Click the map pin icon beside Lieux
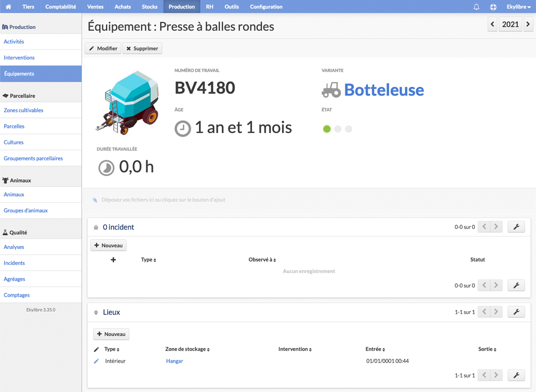Image resolution: width=536 pixels, height=392 pixels. click(96, 313)
